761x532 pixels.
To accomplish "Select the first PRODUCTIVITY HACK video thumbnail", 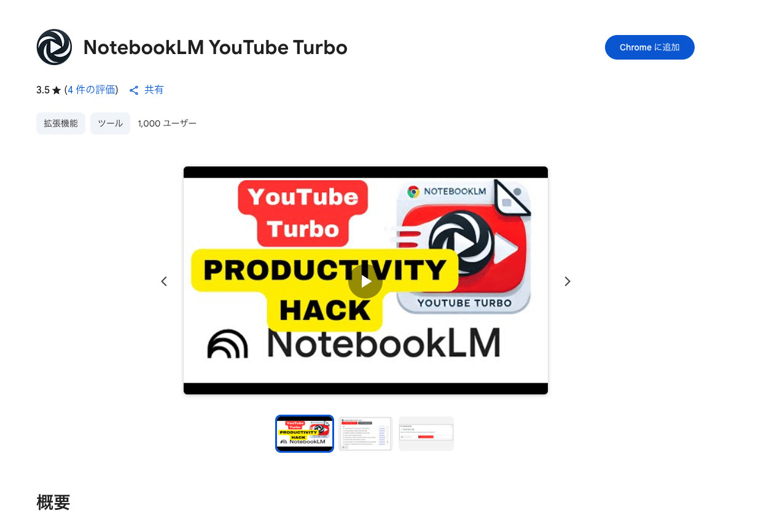I will pyautogui.click(x=305, y=434).
